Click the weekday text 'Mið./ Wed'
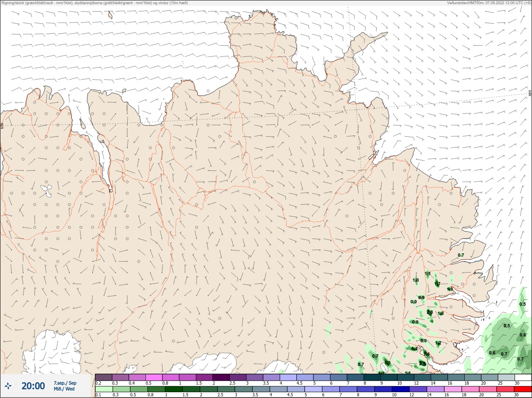This screenshot has height=398, width=532. coord(64,389)
